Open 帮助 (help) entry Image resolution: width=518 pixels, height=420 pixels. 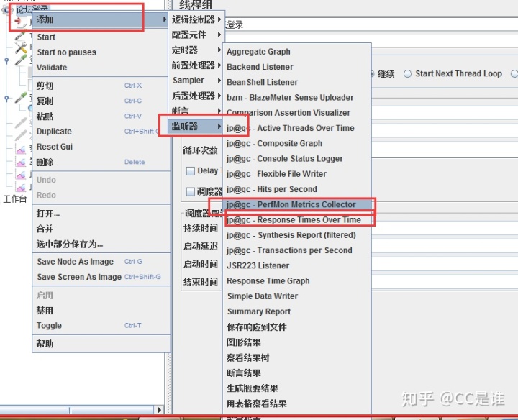pos(101,344)
